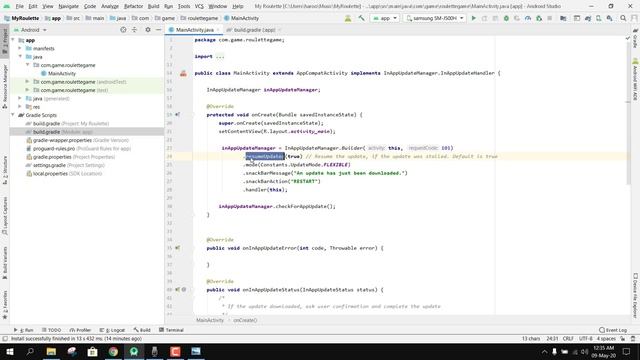Open the TODO tool window tab

(51, 330)
